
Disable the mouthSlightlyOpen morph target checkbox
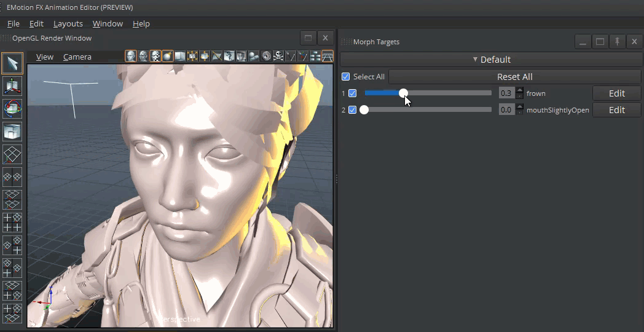352,110
